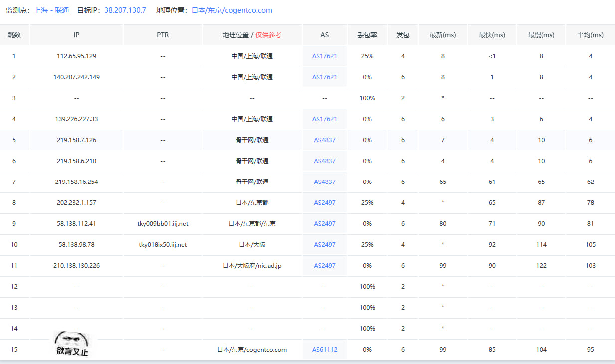615x364 pixels.
Task: Click the 丢包率 column header
Action: click(367, 35)
